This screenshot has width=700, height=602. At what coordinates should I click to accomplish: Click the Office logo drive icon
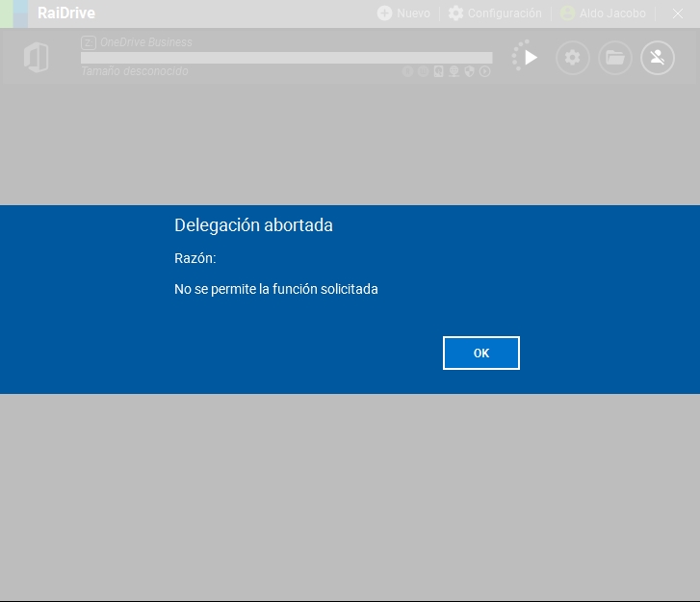tap(37, 58)
